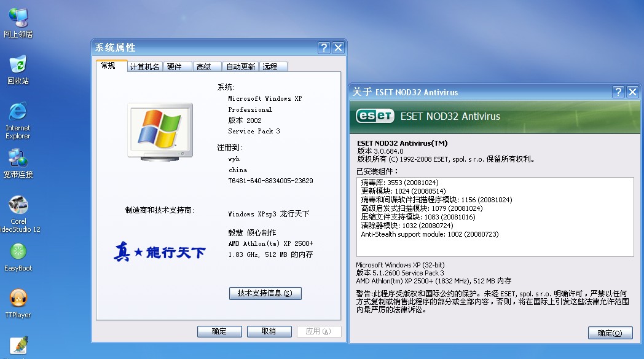Open the 远程 tab
Screen dimensions: 644x359
[273, 66]
